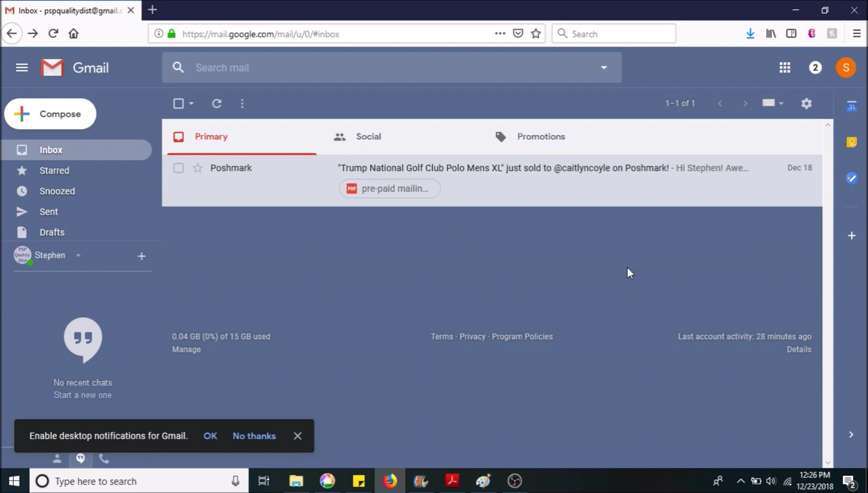This screenshot has width=868, height=493.
Task: Open a new browser tab
Action: pyautogui.click(x=152, y=10)
